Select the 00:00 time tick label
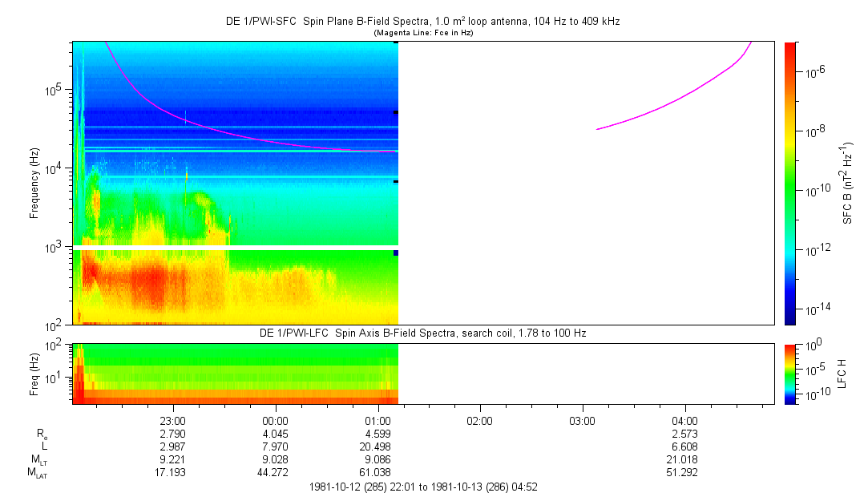Screen dimensions: 868x497 pyautogui.click(x=275, y=420)
